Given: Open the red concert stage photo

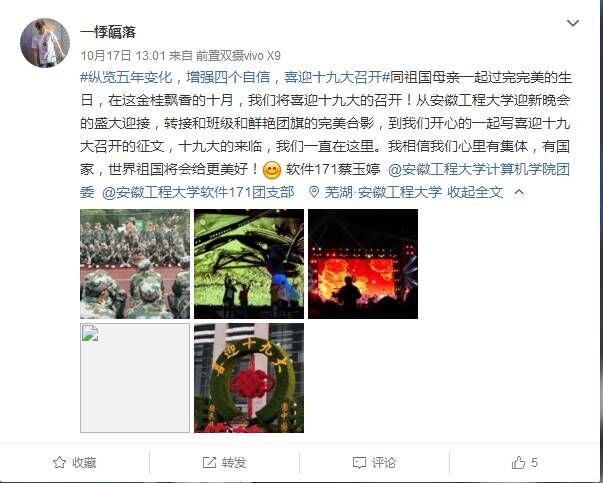Looking at the screenshot, I should pyautogui.click(x=363, y=264).
